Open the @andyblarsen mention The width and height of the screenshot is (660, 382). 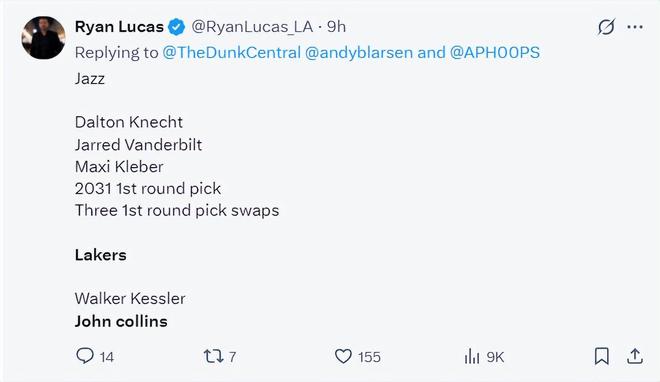click(x=359, y=53)
